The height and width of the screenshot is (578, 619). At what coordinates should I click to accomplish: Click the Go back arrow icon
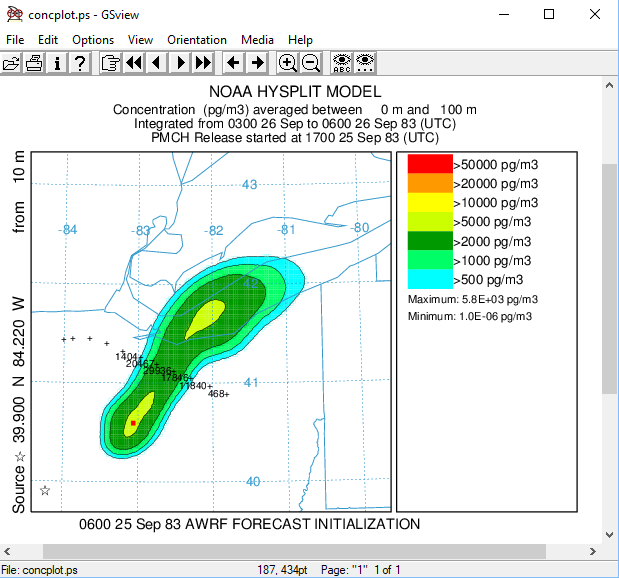pyautogui.click(x=233, y=63)
